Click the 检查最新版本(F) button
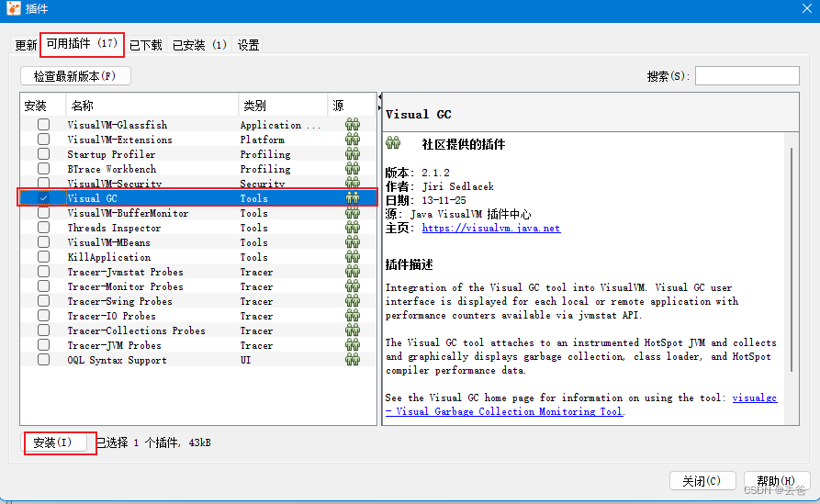Viewport: 820px width, 504px height. [x=75, y=76]
